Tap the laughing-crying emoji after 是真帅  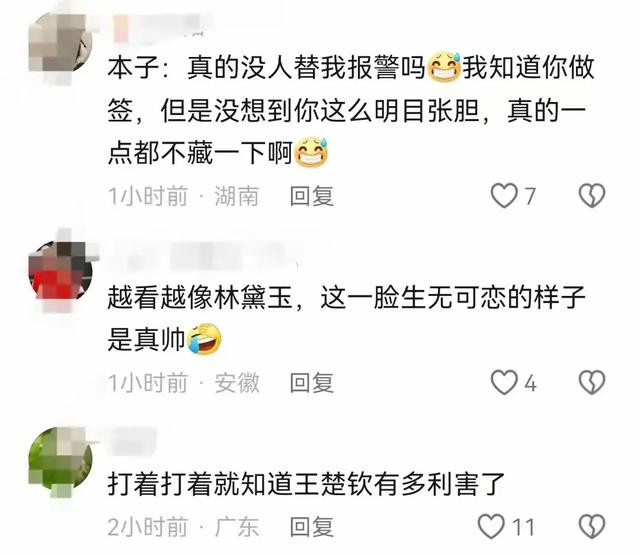(204, 339)
